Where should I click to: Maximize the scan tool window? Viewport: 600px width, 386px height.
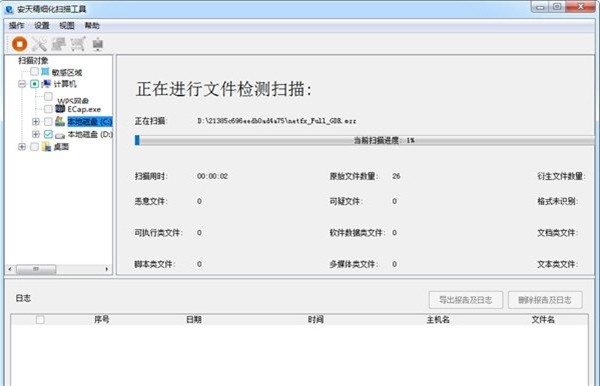(x=557, y=7)
